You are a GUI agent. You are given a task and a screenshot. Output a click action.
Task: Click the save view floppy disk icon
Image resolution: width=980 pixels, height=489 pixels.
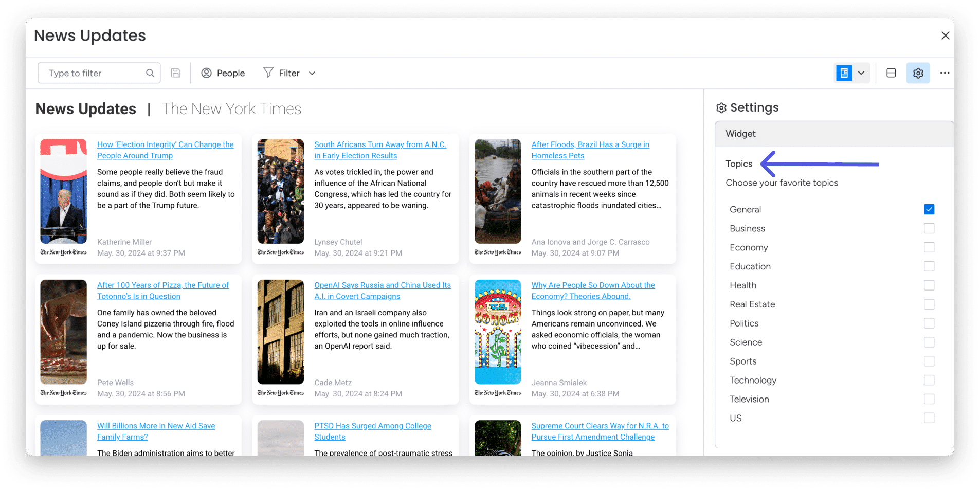pos(176,73)
